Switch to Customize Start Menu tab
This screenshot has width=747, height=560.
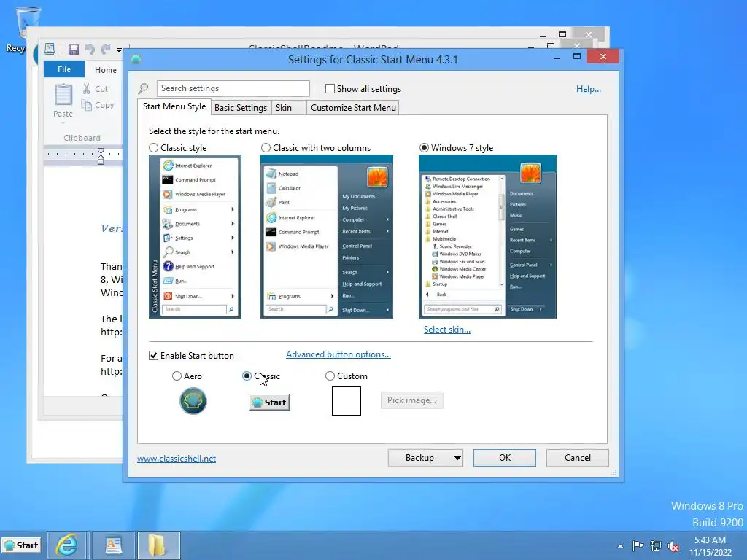pyautogui.click(x=353, y=108)
